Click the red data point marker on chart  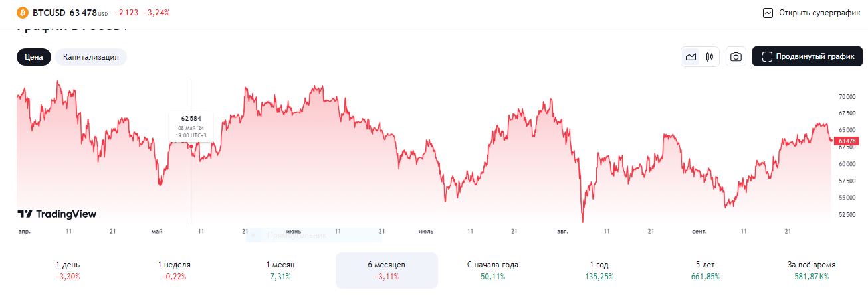[x=191, y=146]
